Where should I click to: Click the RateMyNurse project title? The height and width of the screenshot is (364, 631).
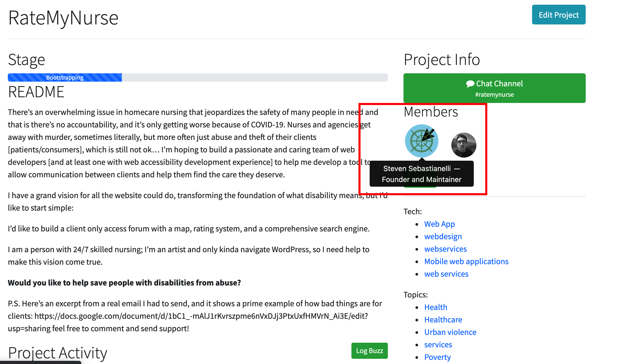[x=63, y=18]
